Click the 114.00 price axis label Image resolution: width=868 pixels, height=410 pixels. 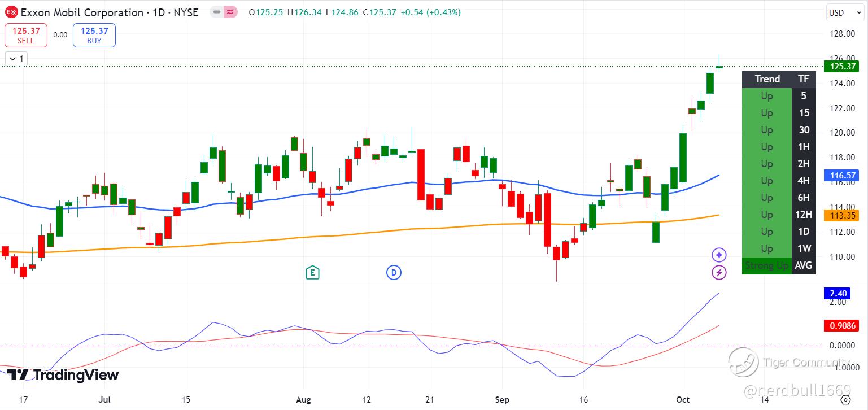(x=842, y=207)
